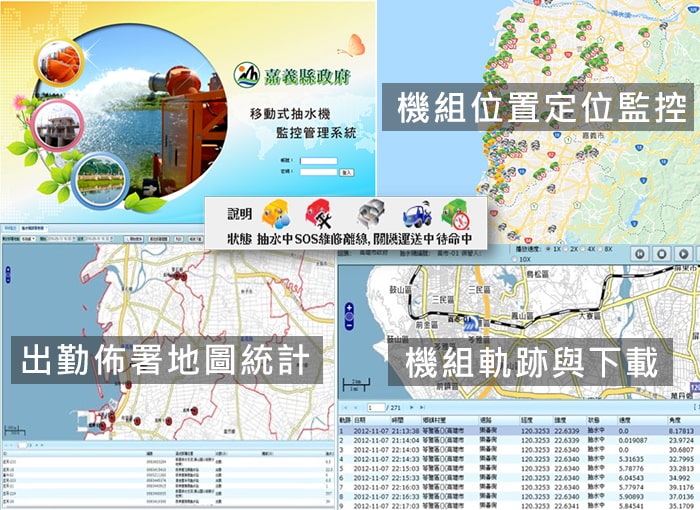Open the leftmost dropdown in deployment map toolbar
This screenshot has height=510, width=700.
[x=29, y=239]
